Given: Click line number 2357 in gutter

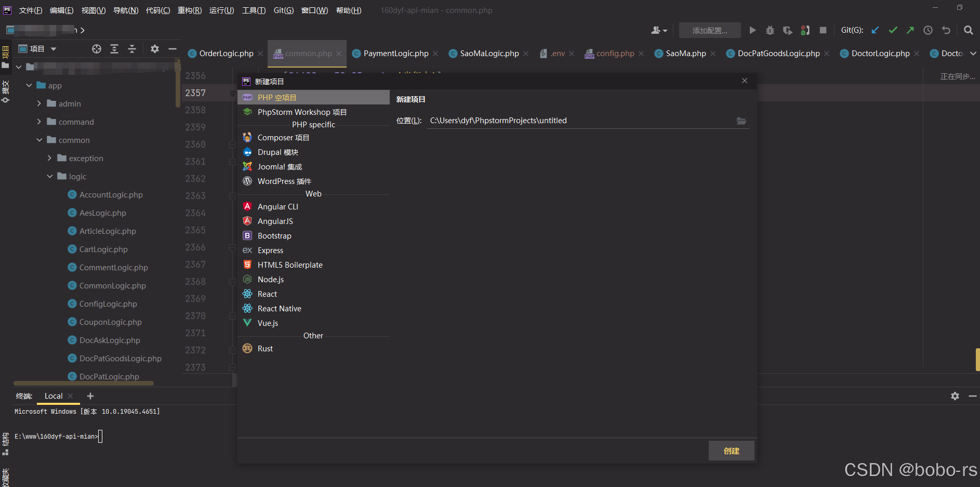Looking at the screenshot, I should [x=195, y=93].
